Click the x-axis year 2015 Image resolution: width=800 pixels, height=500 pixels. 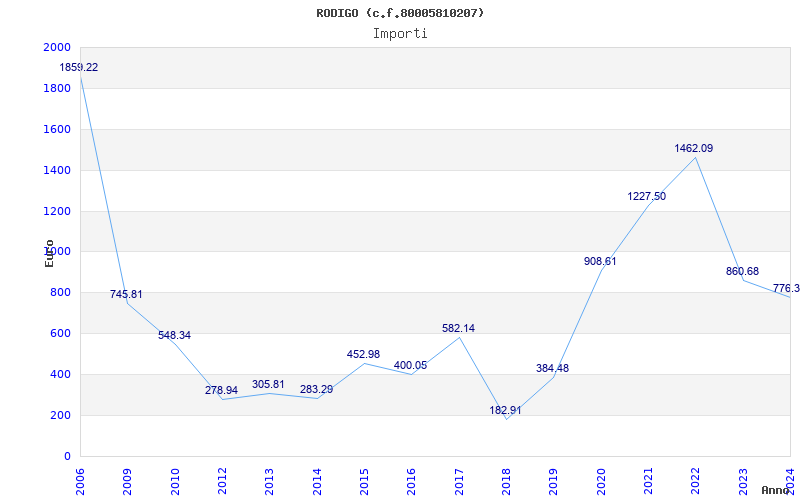point(364,482)
